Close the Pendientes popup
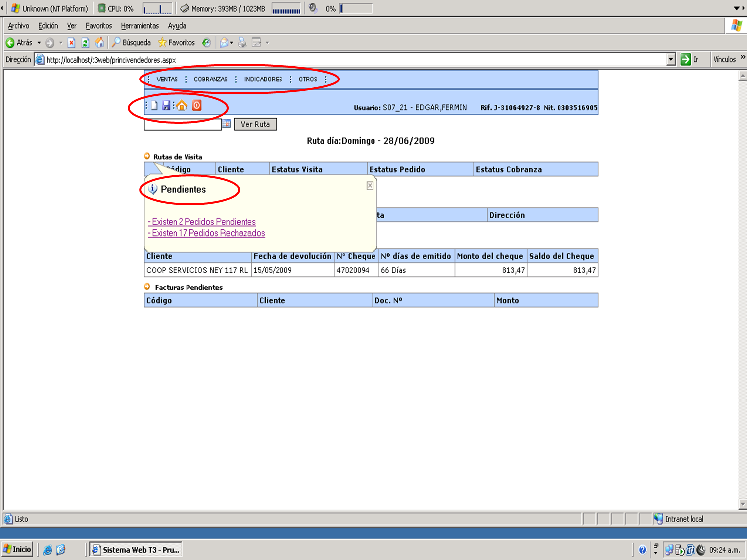This screenshot has height=560, width=747. click(x=370, y=185)
